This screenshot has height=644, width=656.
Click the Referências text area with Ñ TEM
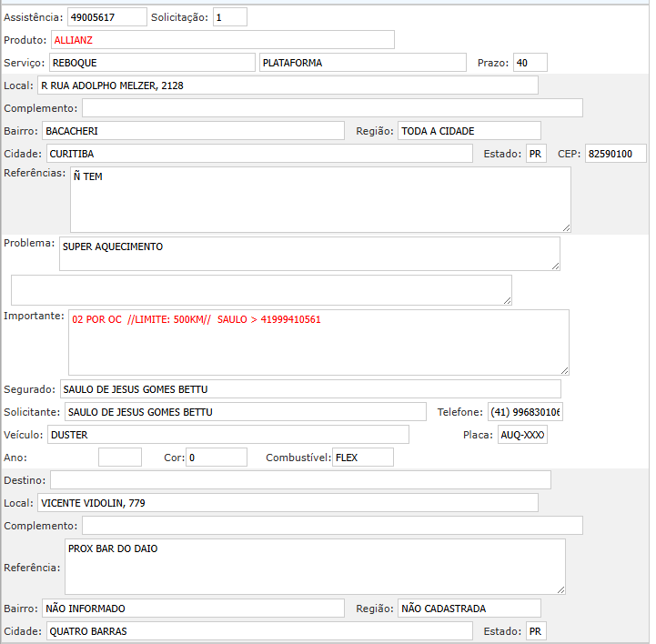(x=320, y=199)
